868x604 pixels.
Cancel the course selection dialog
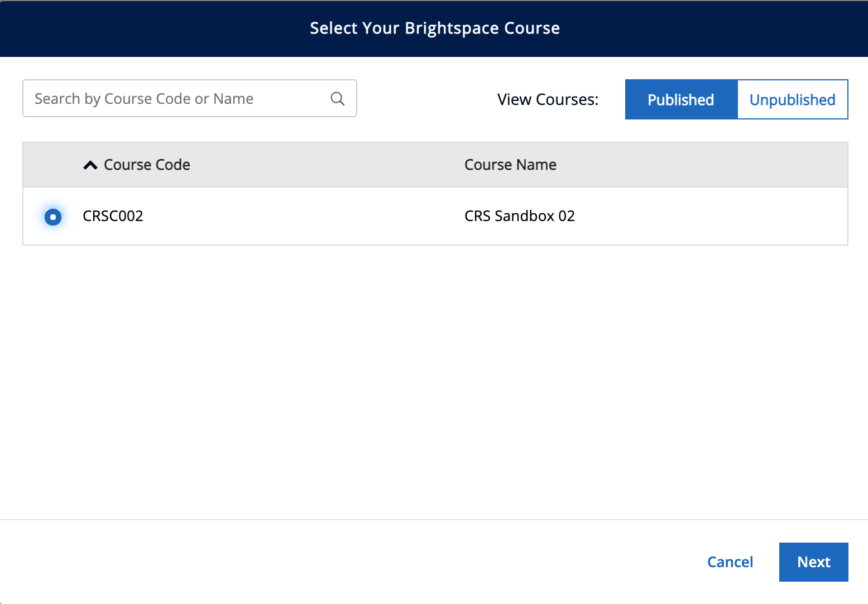coord(730,562)
